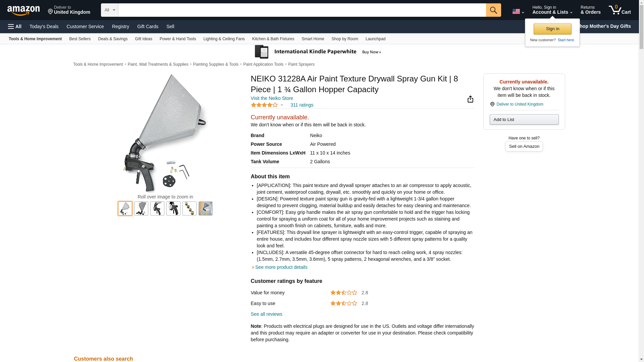This screenshot has width=644, height=362.
Task: Click the share icon
Action: pyautogui.click(x=470, y=99)
